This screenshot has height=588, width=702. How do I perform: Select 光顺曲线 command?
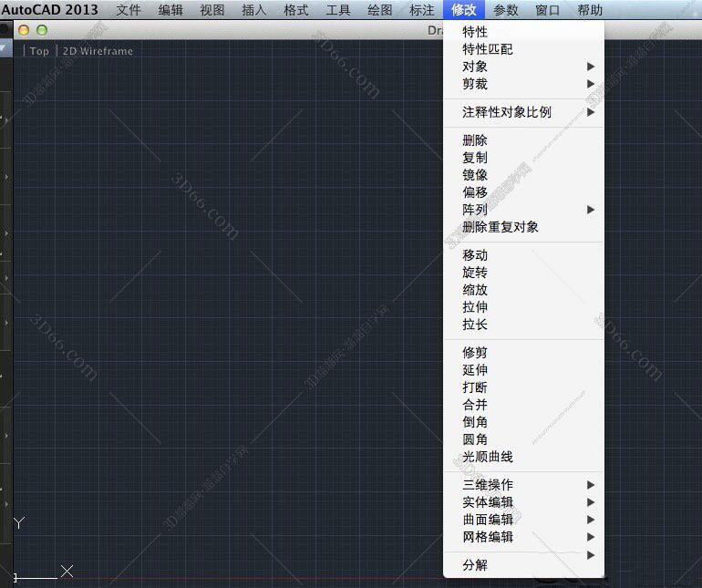pos(523,457)
